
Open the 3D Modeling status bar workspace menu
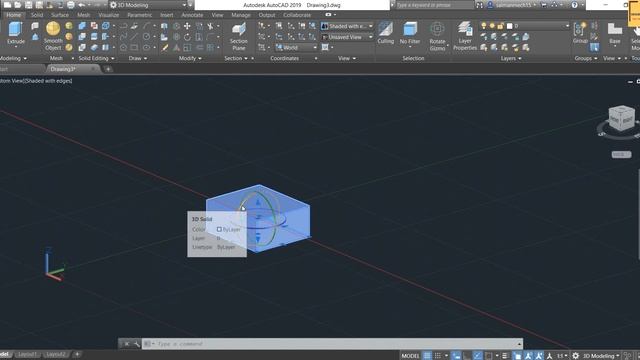coord(600,356)
